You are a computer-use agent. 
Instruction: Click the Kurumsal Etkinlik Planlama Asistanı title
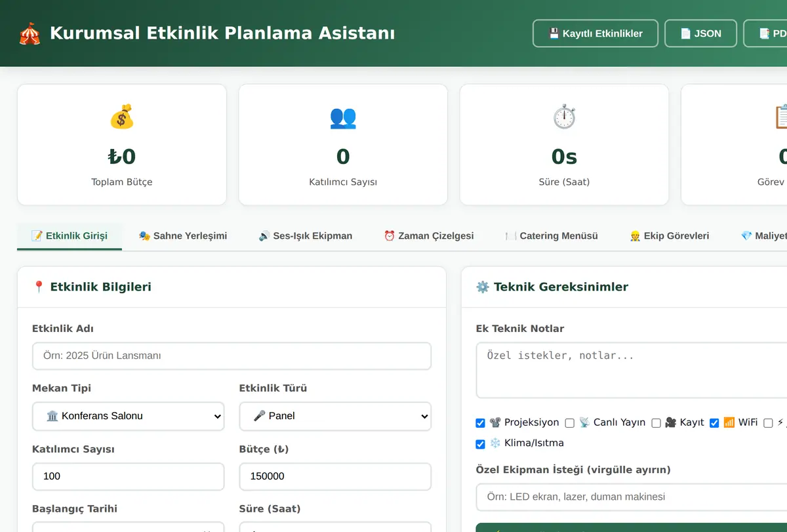click(x=222, y=33)
